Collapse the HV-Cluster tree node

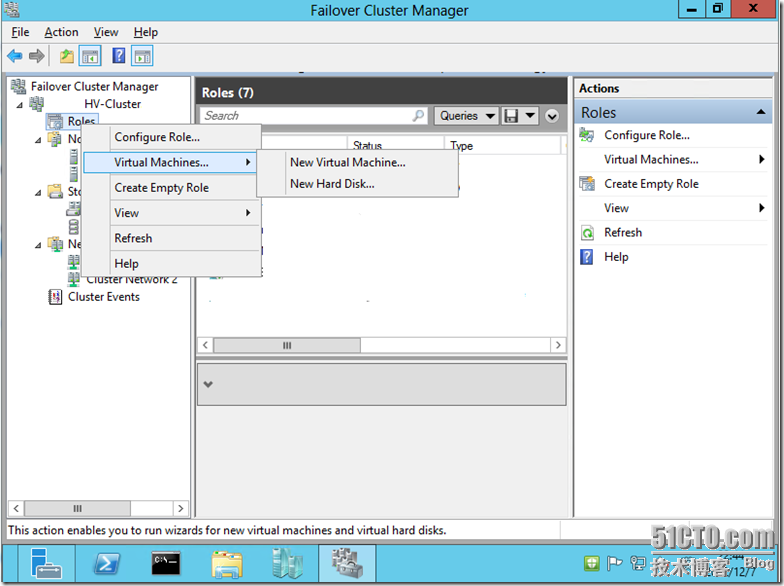[20, 105]
